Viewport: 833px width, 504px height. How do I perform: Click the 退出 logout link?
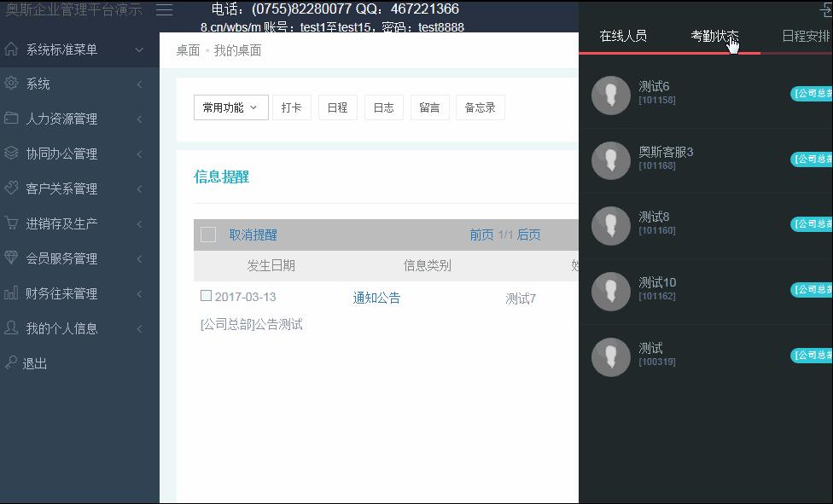[35, 364]
